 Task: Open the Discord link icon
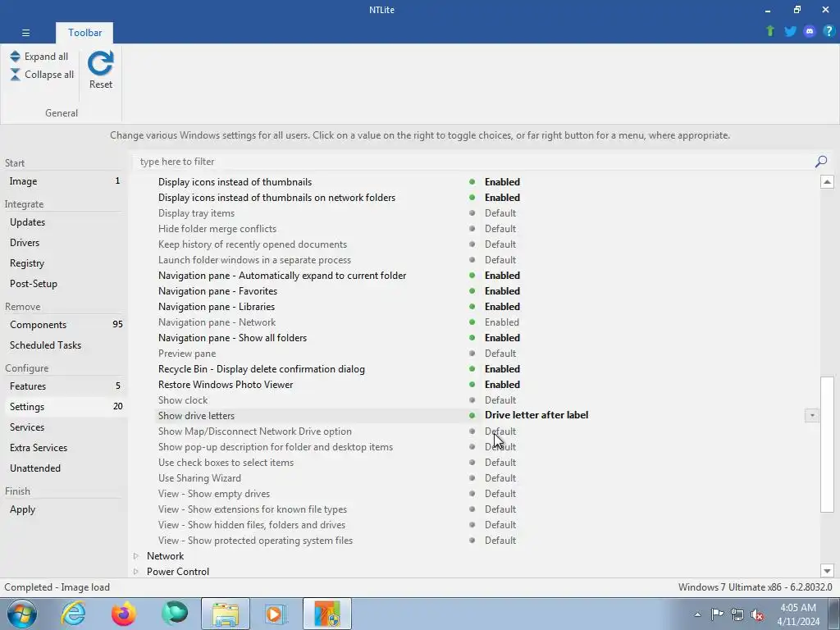[x=810, y=31]
